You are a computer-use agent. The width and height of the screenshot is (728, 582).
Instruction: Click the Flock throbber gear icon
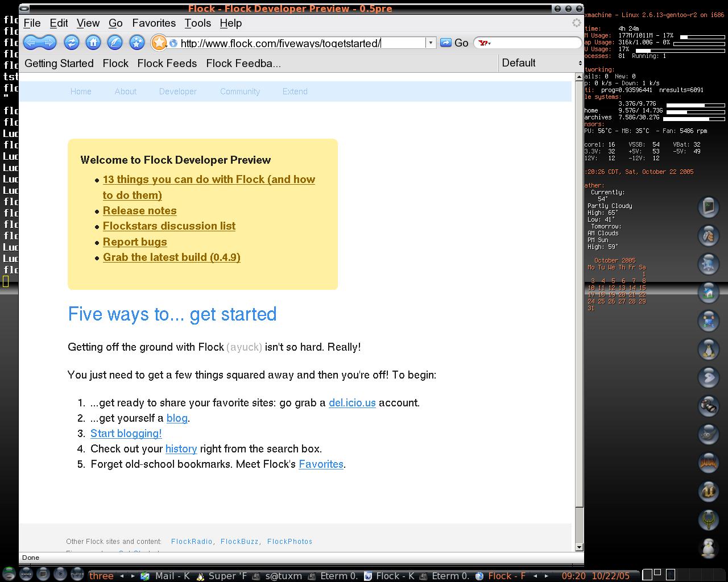(576, 23)
